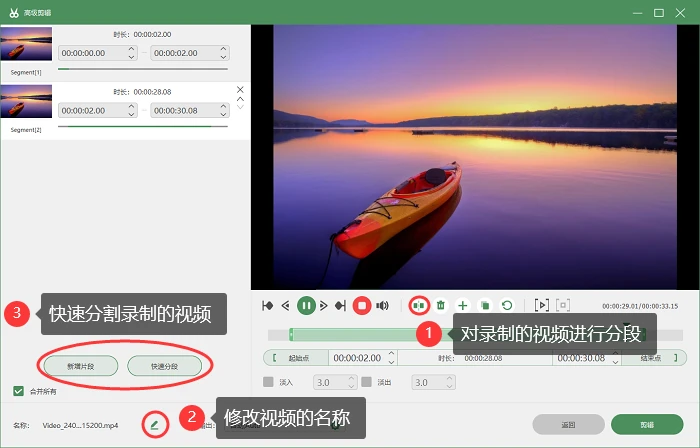Edit the video name with the pencil icon
700x448 pixels.
click(155, 425)
